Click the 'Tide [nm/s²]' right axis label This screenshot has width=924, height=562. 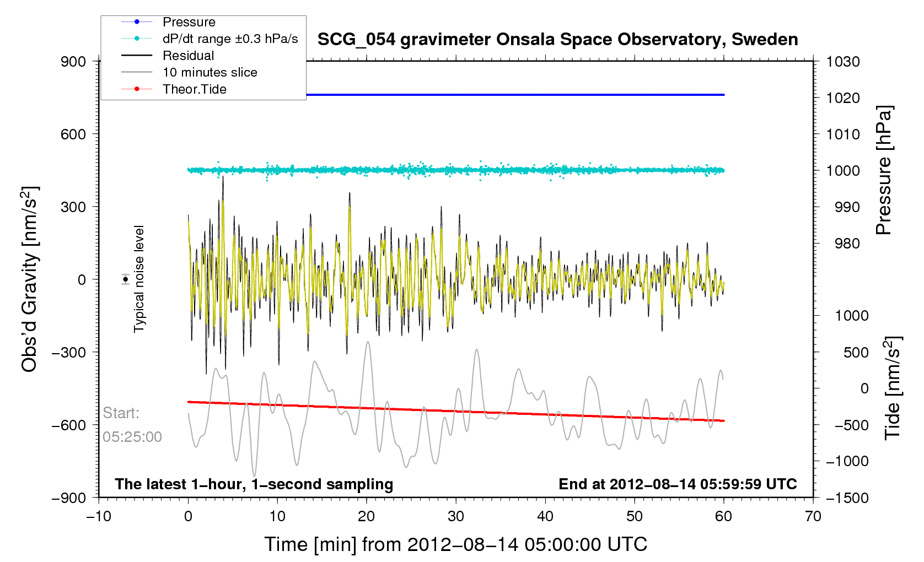pyautogui.click(x=892, y=388)
